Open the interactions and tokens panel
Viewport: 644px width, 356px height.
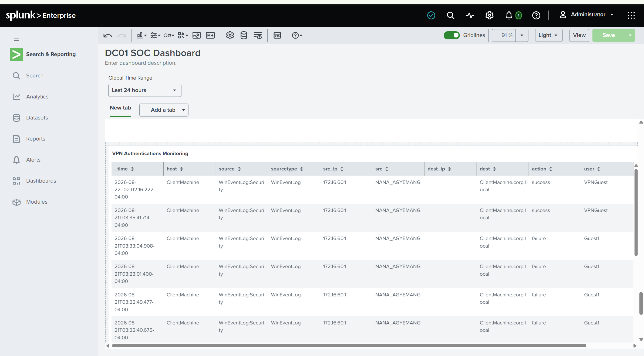(258, 35)
